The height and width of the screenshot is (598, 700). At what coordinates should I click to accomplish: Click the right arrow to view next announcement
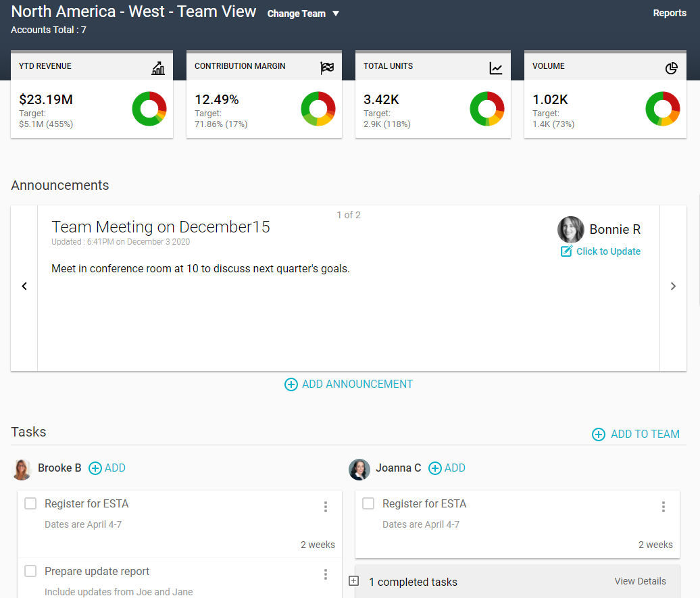(x=673, y=286)
